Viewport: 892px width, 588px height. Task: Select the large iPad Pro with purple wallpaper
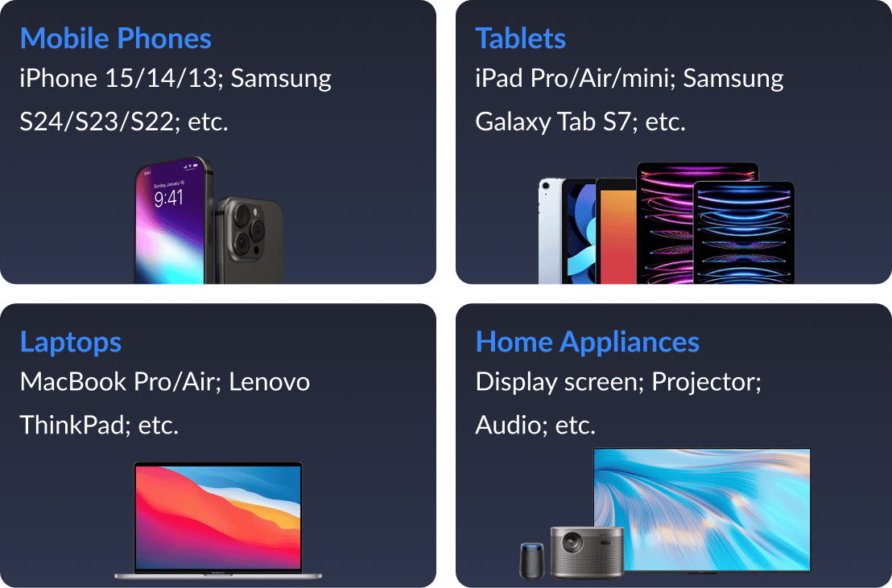[666, 223]
